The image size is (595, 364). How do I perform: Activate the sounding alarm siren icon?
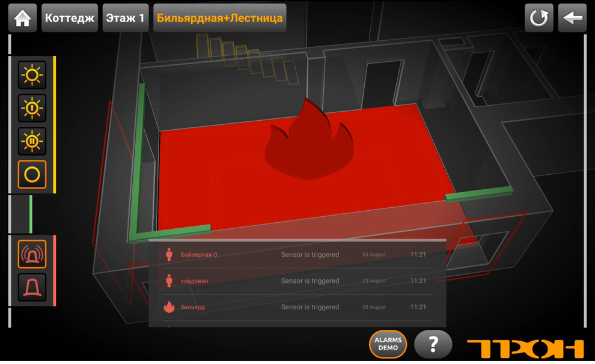[32, 254]
